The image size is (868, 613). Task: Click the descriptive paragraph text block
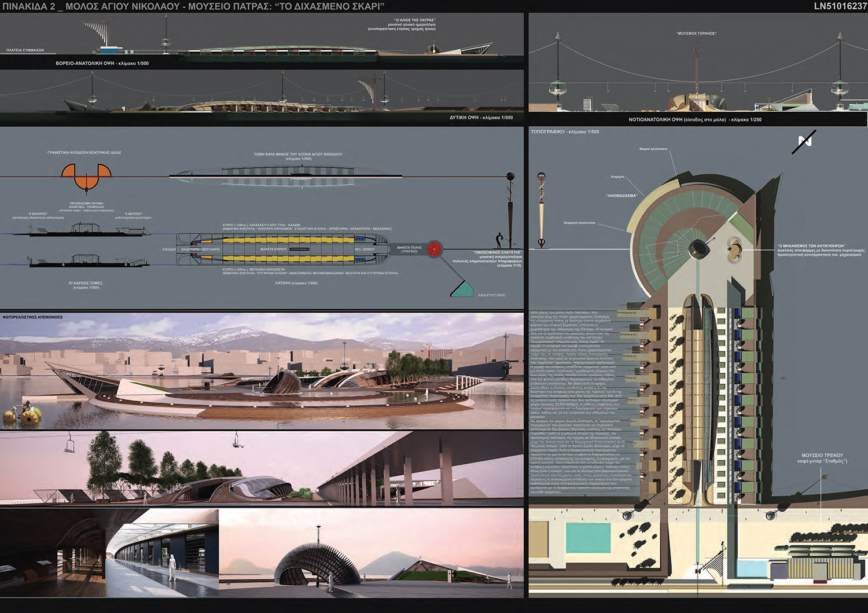click(x=580, y=402)
